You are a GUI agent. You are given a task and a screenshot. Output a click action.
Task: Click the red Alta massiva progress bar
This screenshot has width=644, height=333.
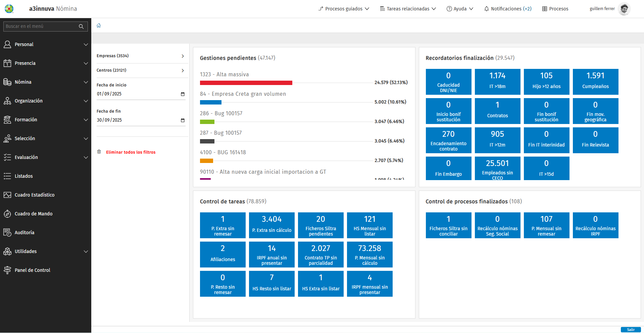tap(246, 83)
